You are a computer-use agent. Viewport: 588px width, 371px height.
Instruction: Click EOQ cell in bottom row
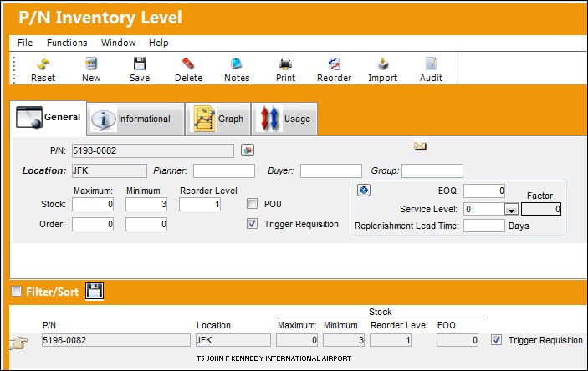(458, 340)
